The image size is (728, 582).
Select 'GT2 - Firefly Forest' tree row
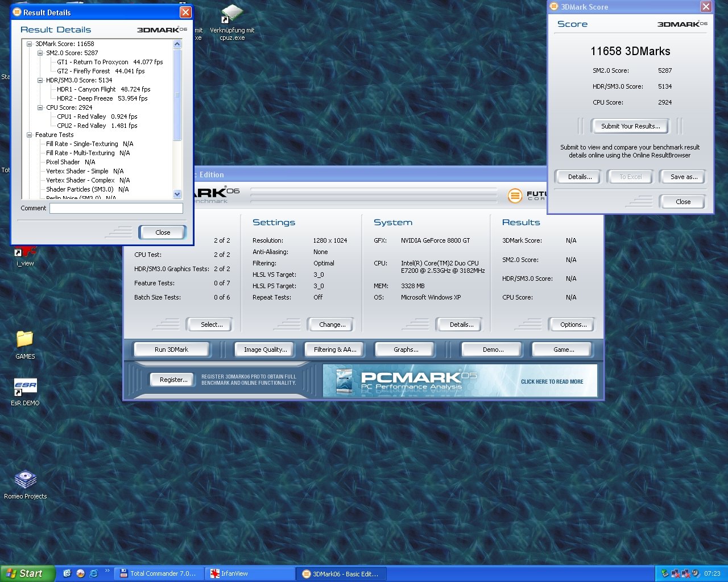click(x=101, y=71)
